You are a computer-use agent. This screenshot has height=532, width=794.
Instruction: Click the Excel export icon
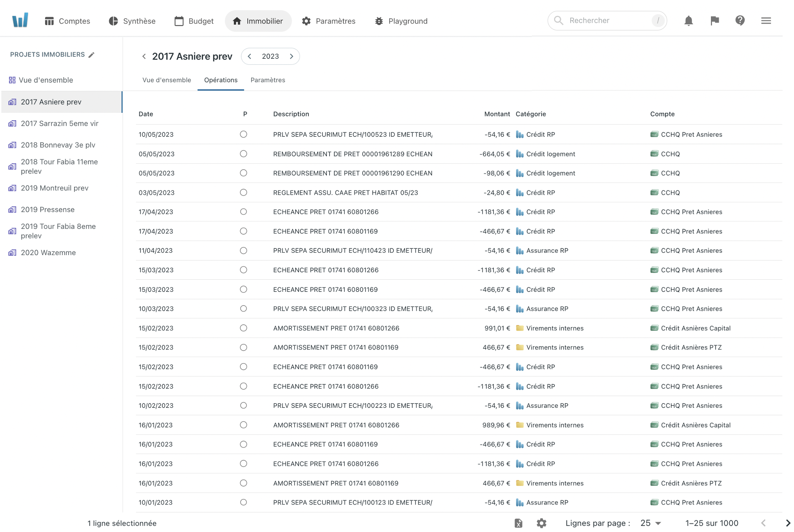(518, 523)
